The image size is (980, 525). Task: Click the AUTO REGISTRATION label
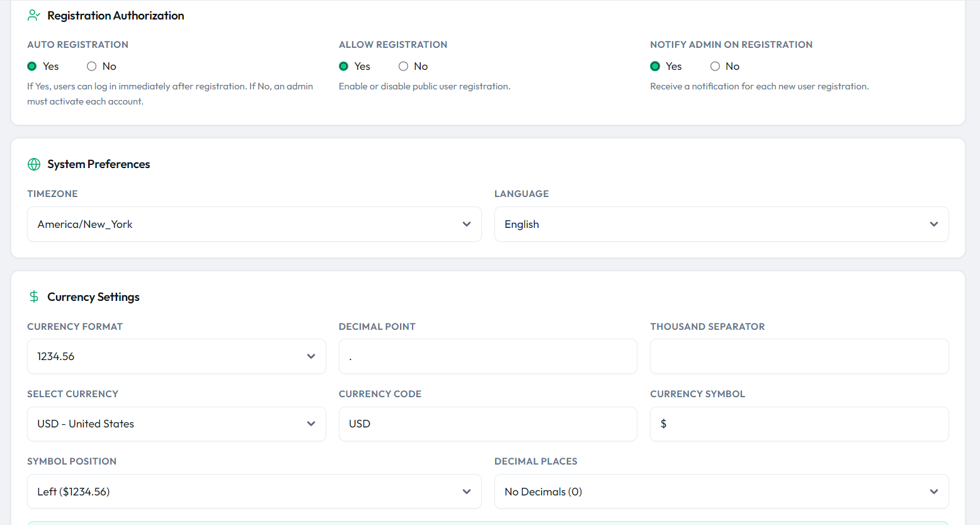click(77, 45)
